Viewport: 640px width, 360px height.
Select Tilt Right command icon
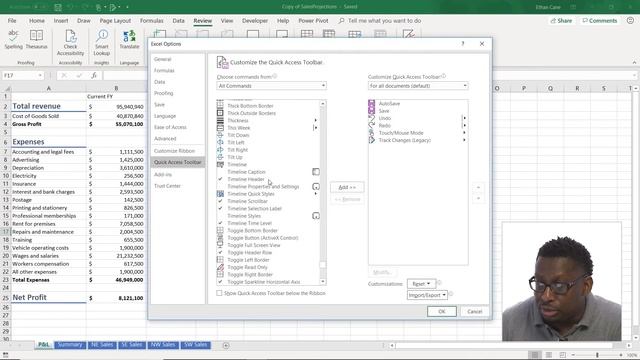pyautogui.click(x=220, y=150)
